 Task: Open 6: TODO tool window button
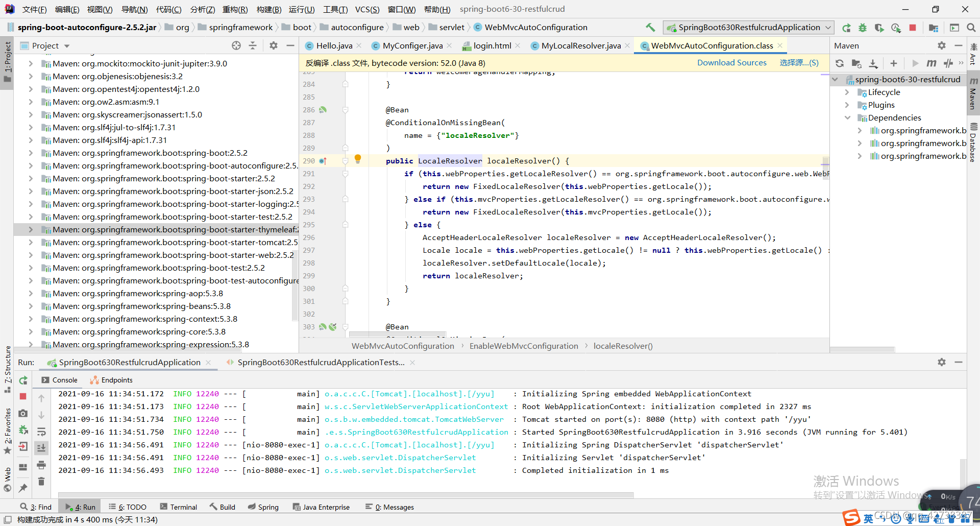pos(128,507)
